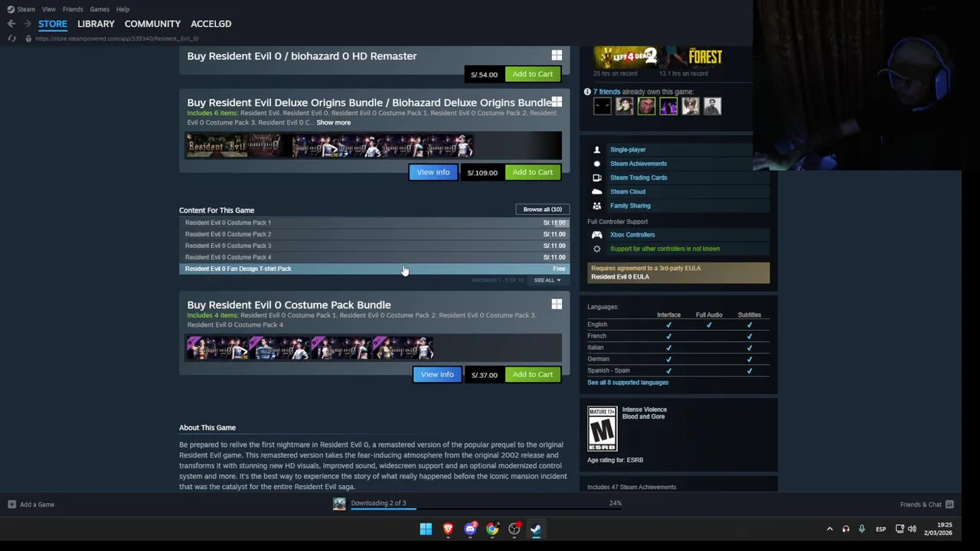This screenshot has height=551, width=980.
Task: Click the store URL address field
Action: pos(116,38)
